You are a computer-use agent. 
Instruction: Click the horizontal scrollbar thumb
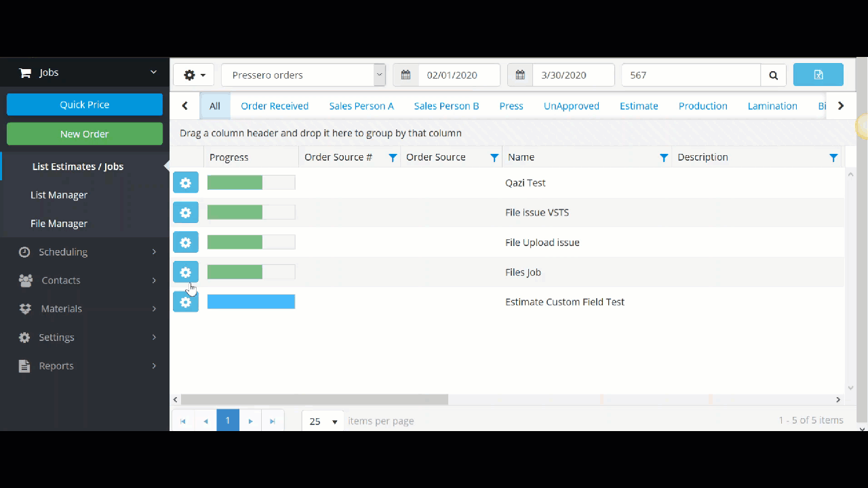(315, 400)
